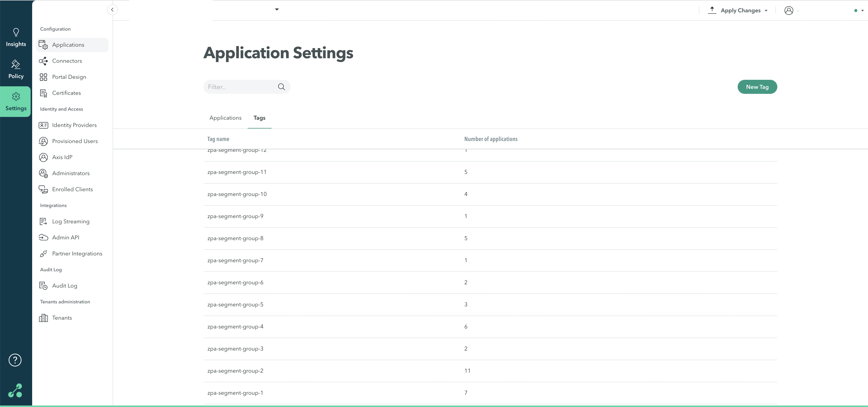Open the Audit Log page
Image resolution: width=868 pixels, height=407 pixels.
click(x=64, y=286)
